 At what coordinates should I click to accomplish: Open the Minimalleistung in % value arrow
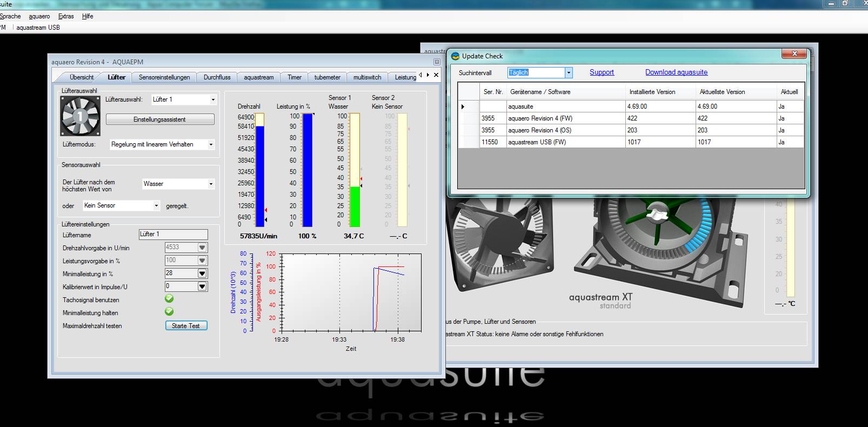(x=202, y=273)
